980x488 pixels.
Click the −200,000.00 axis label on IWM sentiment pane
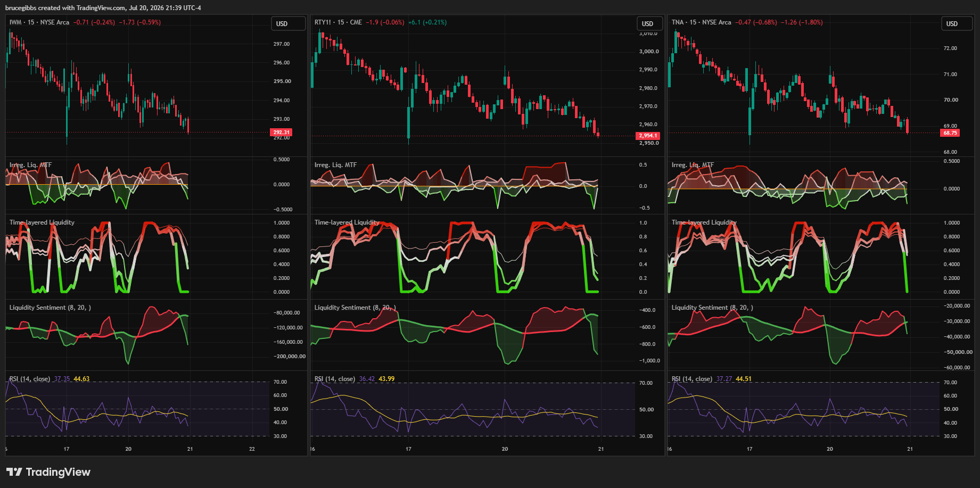click(x=290, y=357)
